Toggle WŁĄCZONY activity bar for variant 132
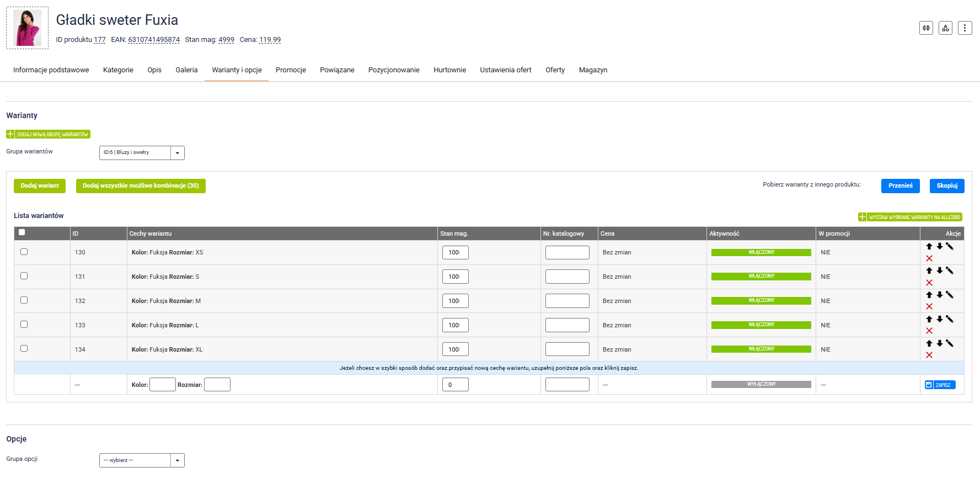The width and height of the screenshot is (980, 478). [761, 301]
